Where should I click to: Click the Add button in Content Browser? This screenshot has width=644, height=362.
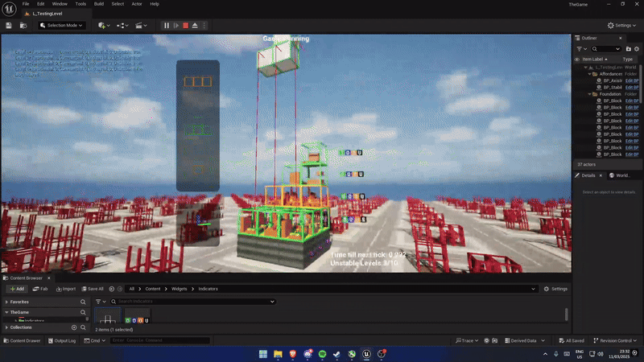tap(16, 289)
